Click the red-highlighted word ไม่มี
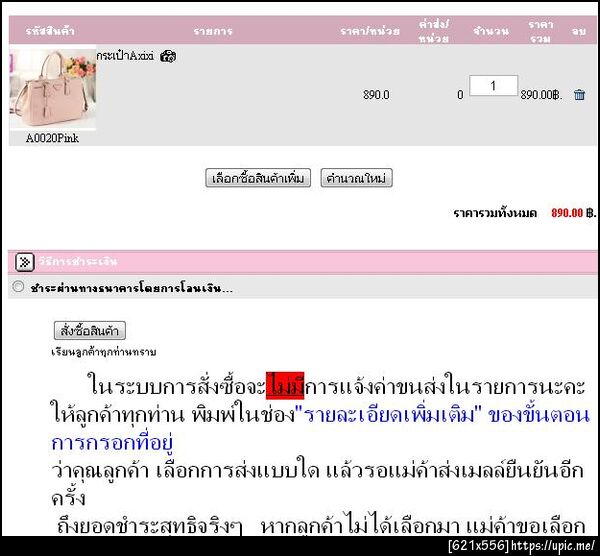Screen dimensions: 600x556 click(285, 385)
